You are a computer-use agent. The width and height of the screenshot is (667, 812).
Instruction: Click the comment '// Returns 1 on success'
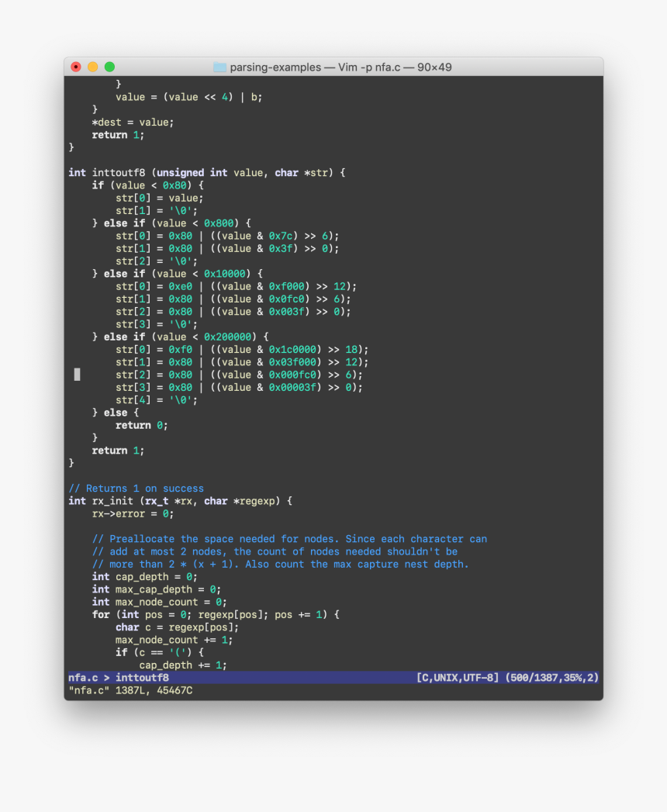[137, 489]
